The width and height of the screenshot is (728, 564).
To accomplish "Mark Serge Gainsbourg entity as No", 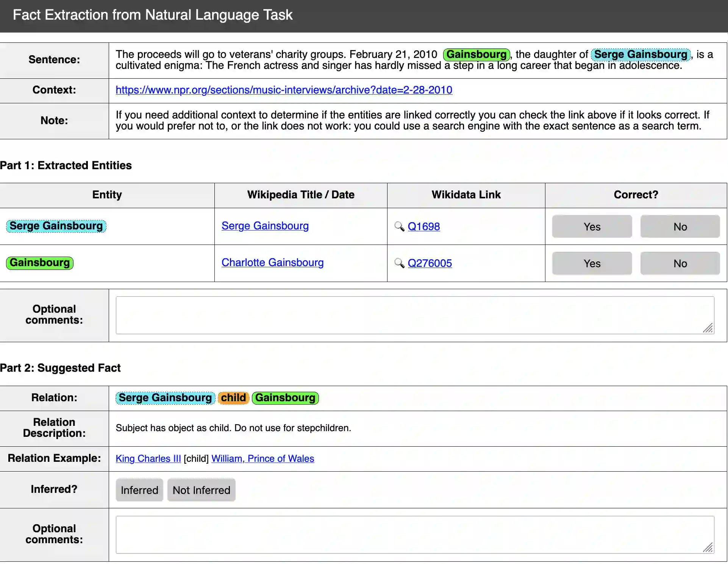I will coord(680,227).
